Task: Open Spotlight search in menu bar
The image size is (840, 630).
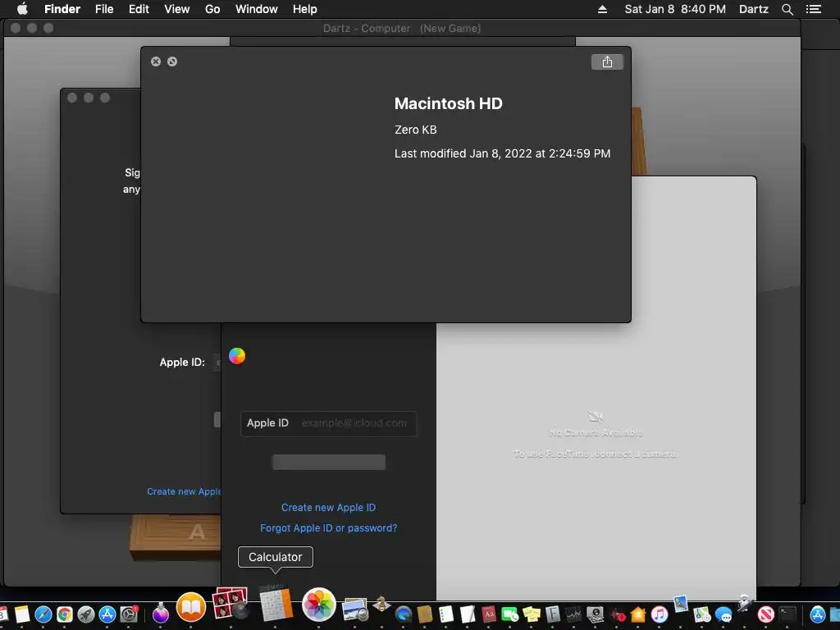Action: tap(787, 9)
